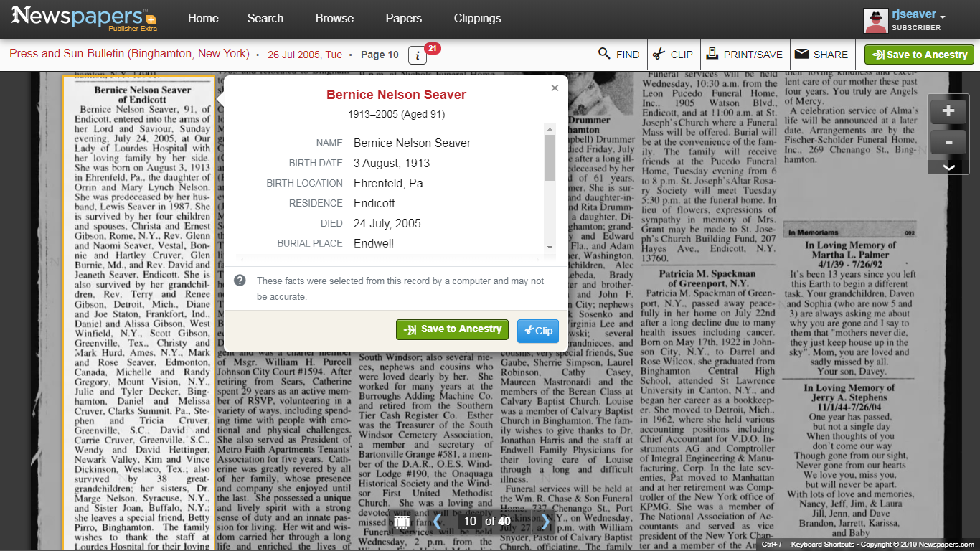Screen dimensions: 980x551
Task: Select died value 24 July, 2005
Action: pos(387,223)
